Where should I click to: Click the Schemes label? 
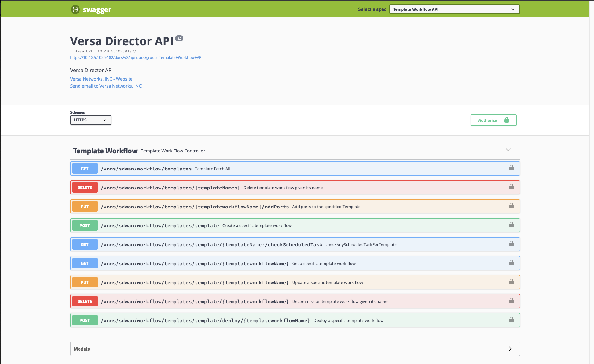[77, 112]
